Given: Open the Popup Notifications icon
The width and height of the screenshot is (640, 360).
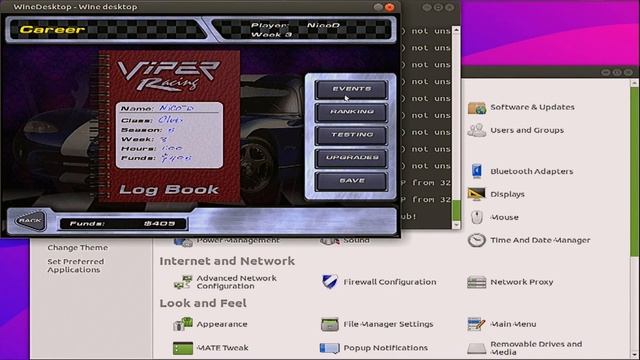Looking at the screenshot, I should (x=329, y=348).
